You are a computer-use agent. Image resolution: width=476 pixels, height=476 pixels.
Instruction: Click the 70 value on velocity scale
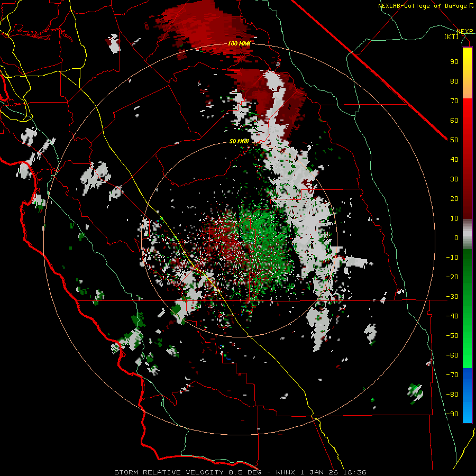pyautogui.click(x=454, y=101)
